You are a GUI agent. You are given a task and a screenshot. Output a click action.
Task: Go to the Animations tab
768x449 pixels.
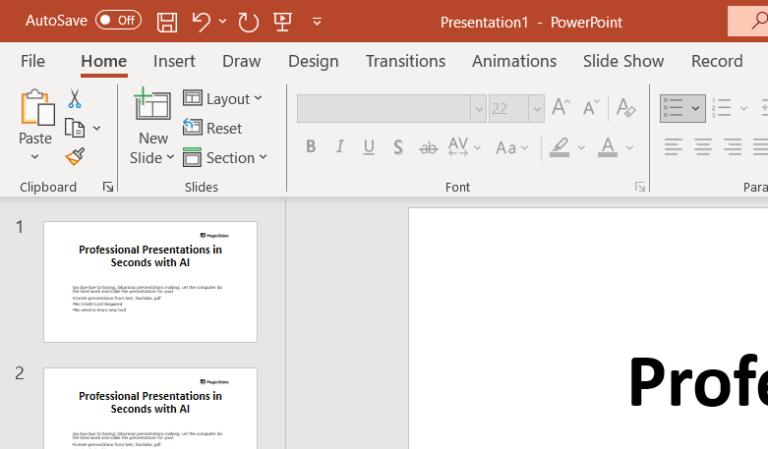(x=514, y=61)
